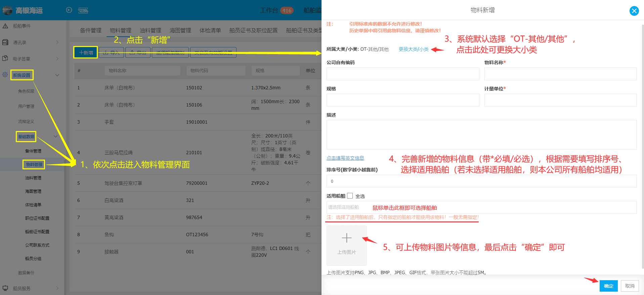
Task: Open 公司联系方式 in the sidebar
Action: [x=37, y=245]
